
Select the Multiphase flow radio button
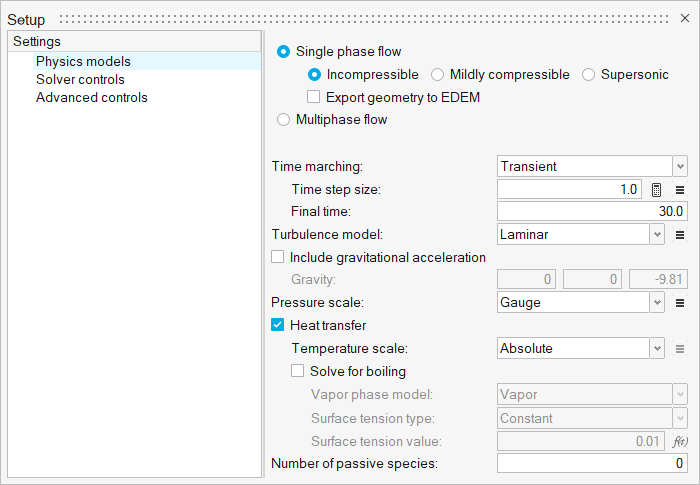click(x=284, y=119)
